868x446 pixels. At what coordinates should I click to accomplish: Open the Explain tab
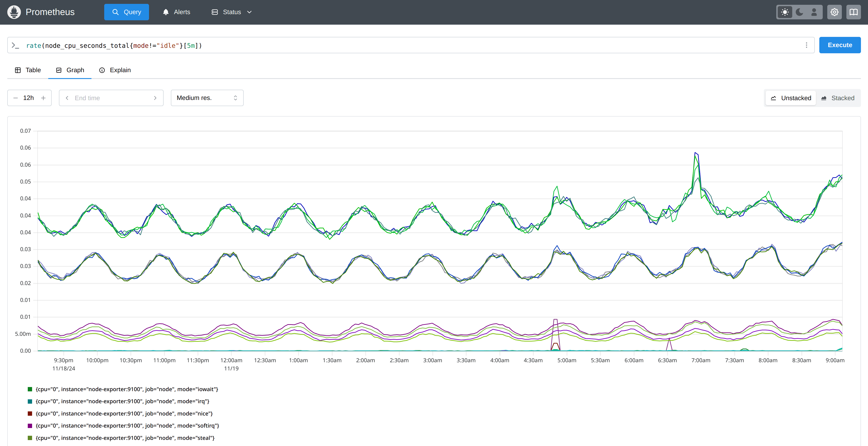[x=115, y=70]
